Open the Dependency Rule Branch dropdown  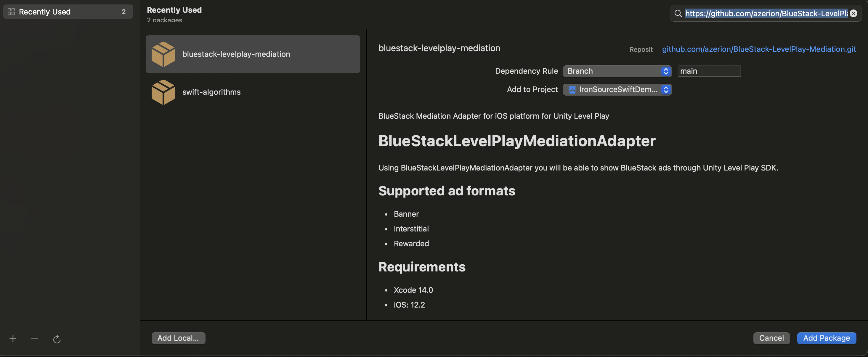[x=617, y=71]
